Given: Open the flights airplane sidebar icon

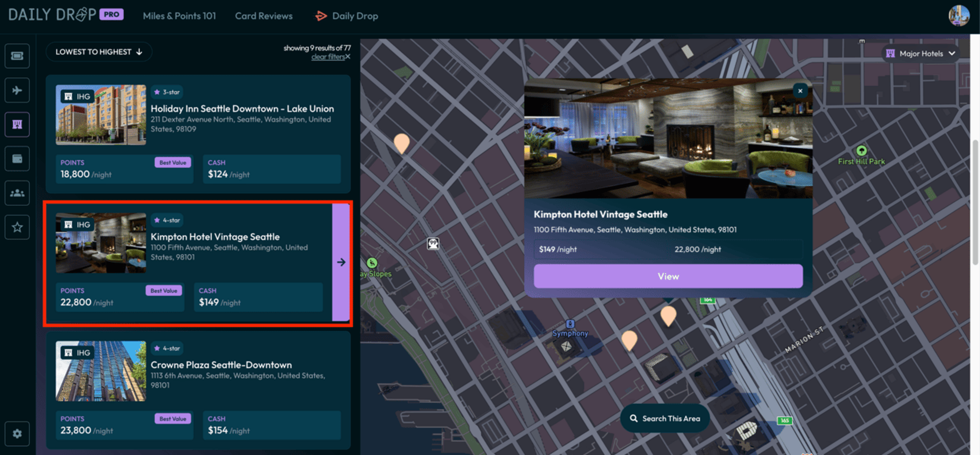Looking at the screenshot, I should 17,90.
